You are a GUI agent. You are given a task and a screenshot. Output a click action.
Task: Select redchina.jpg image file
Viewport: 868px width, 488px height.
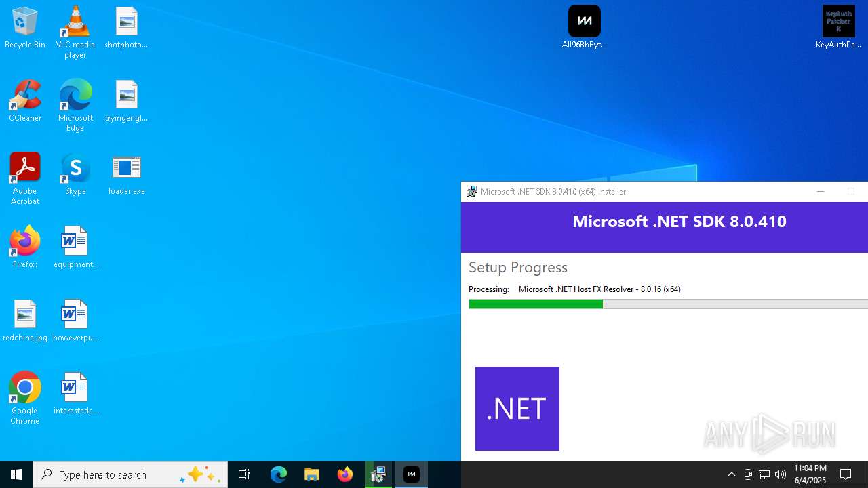coord(25,321)
